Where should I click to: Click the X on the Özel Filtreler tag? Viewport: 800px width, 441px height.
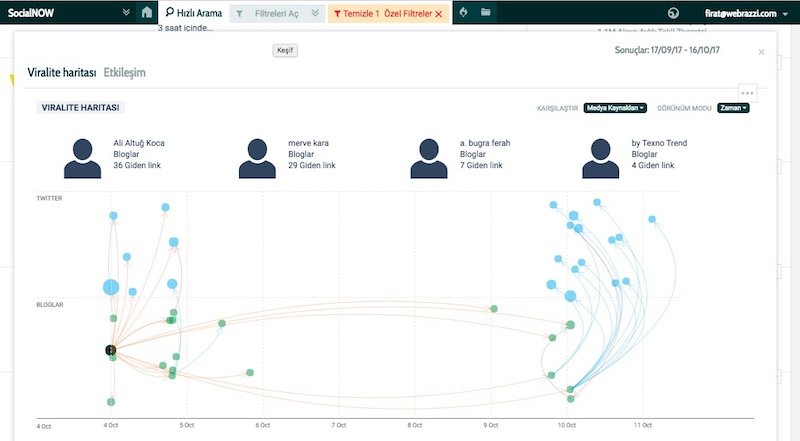[439, 14]
